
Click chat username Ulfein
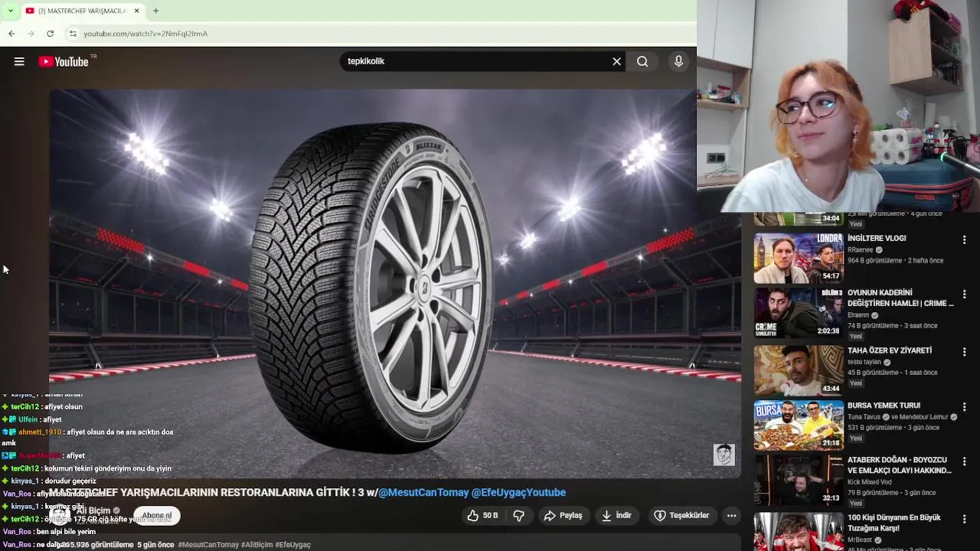click(x=28, y=419)
